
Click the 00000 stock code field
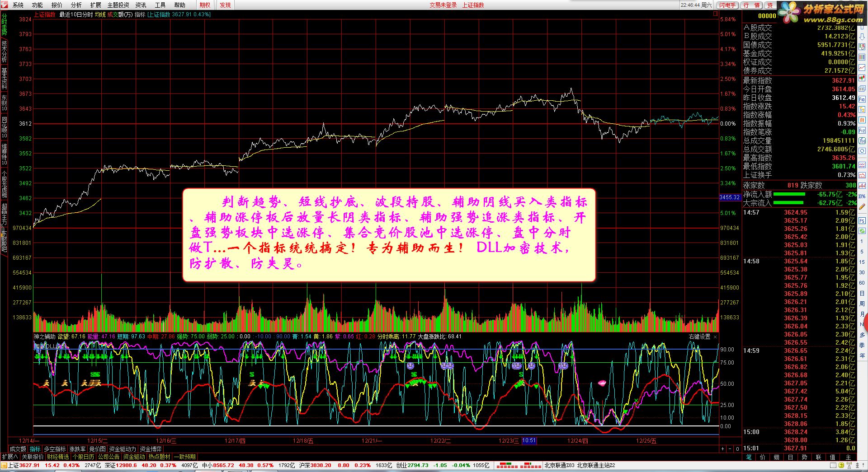[767, 16]
